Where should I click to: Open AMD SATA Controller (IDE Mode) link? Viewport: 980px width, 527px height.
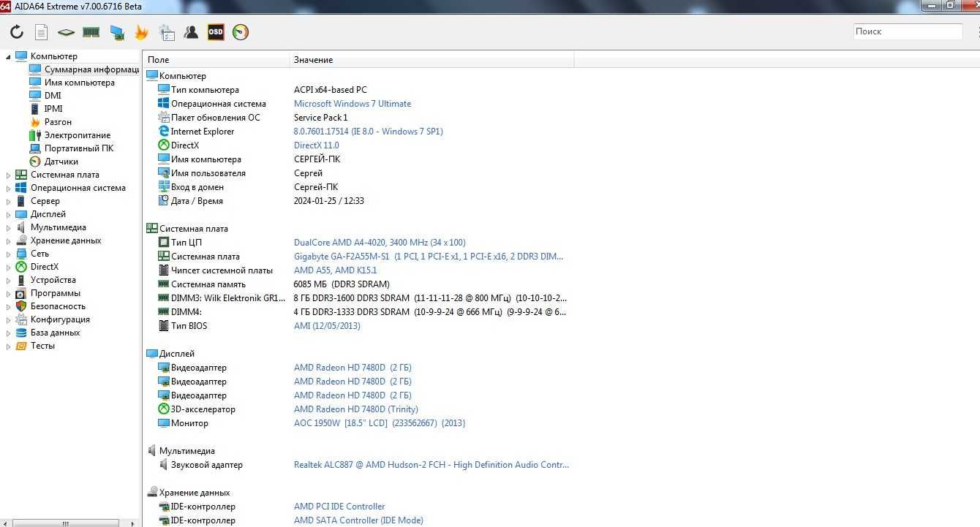point(358,520)
